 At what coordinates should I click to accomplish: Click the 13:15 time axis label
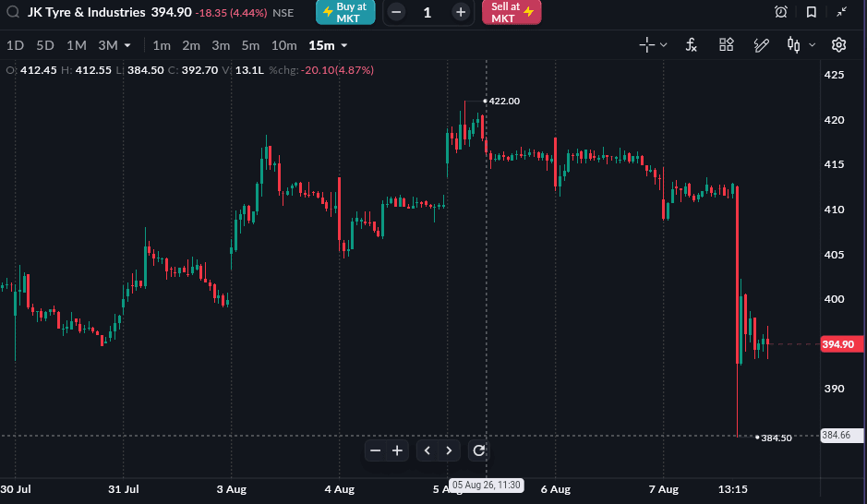tap(732, 489)
